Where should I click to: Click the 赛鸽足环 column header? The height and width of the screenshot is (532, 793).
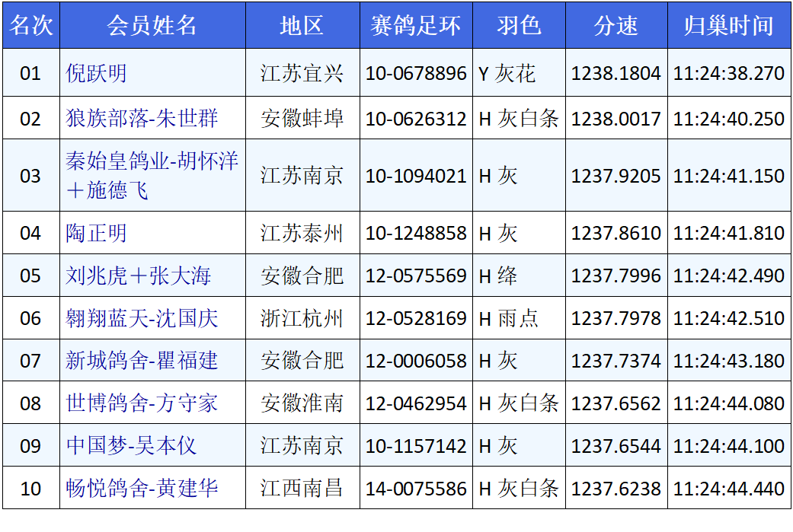[416, 26]
